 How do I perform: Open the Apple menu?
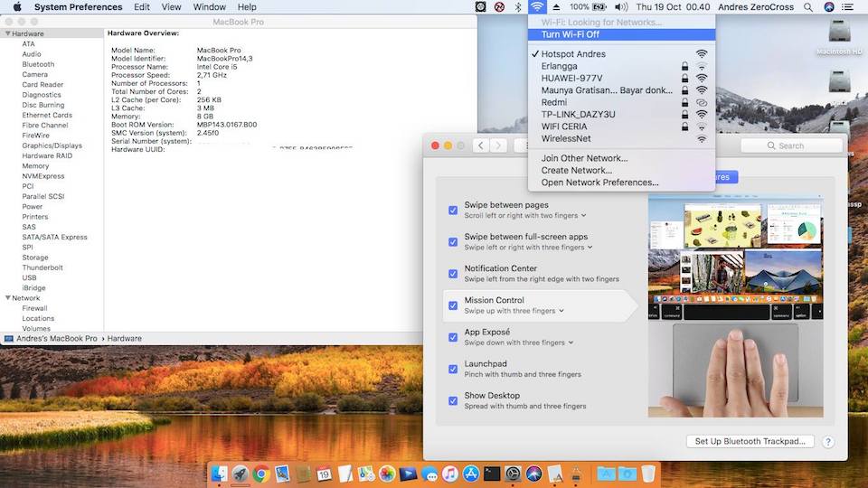[17, 6]
